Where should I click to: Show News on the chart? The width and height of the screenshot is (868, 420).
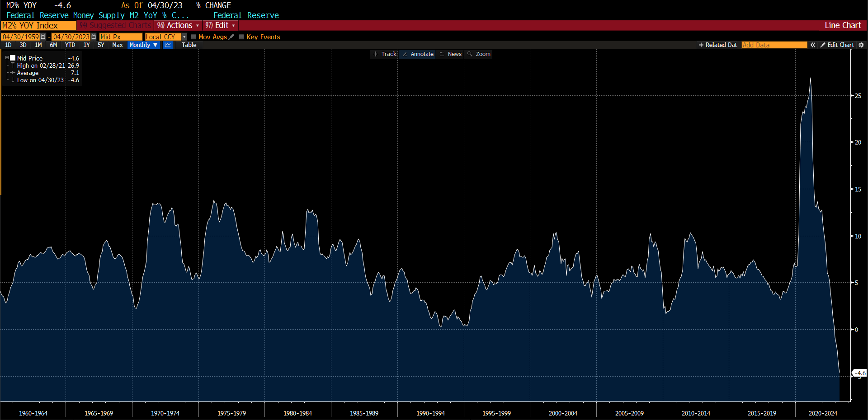coord(451,54)
